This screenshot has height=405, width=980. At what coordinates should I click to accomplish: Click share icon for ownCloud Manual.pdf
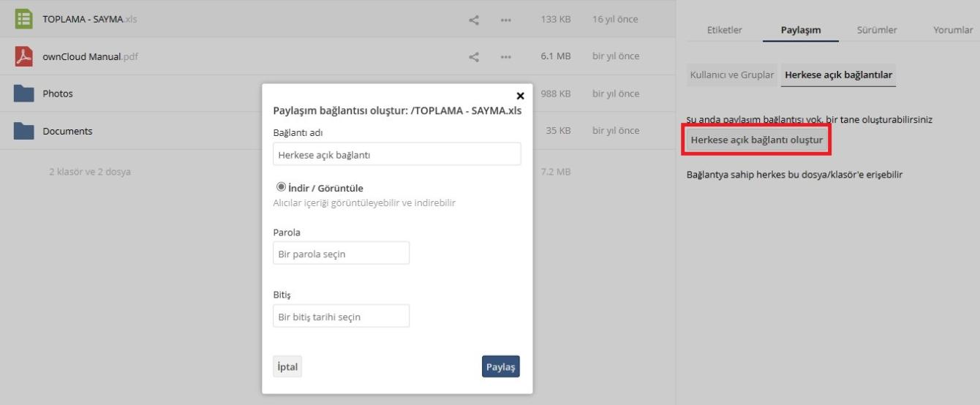[474, 57]
